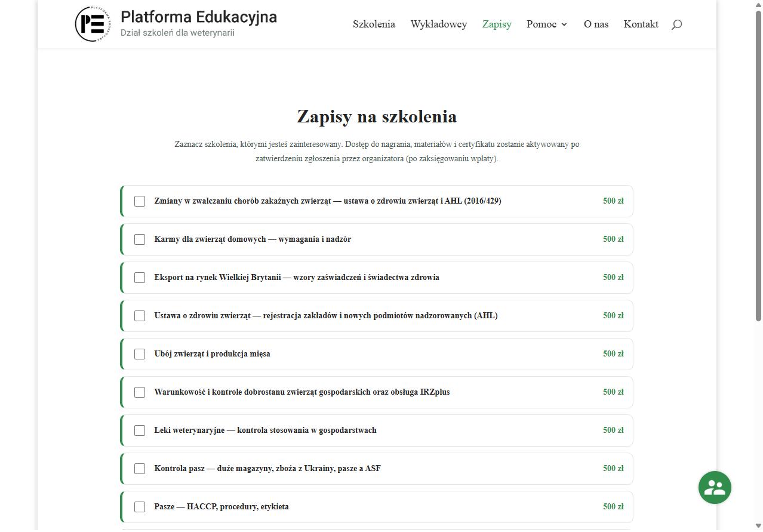
Task: Check the 'Zmiany w zwalczaniu chorób zakaźnych' checkbox
Action: point(140,201)
